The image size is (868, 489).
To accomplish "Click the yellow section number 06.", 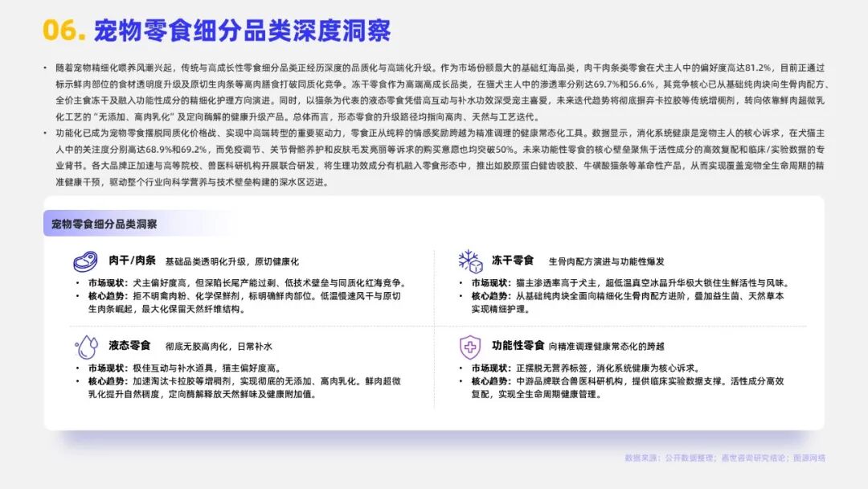I will coord(64,31).
